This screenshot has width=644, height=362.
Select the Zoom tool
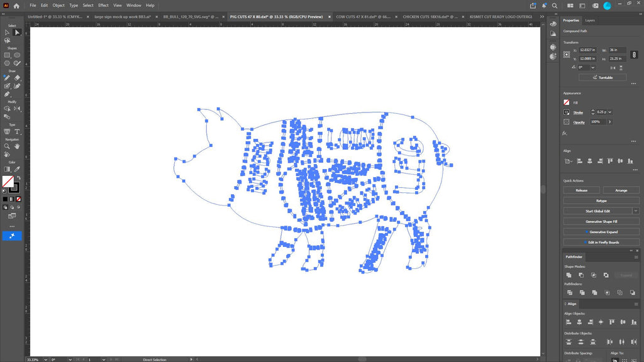[7, 146]
